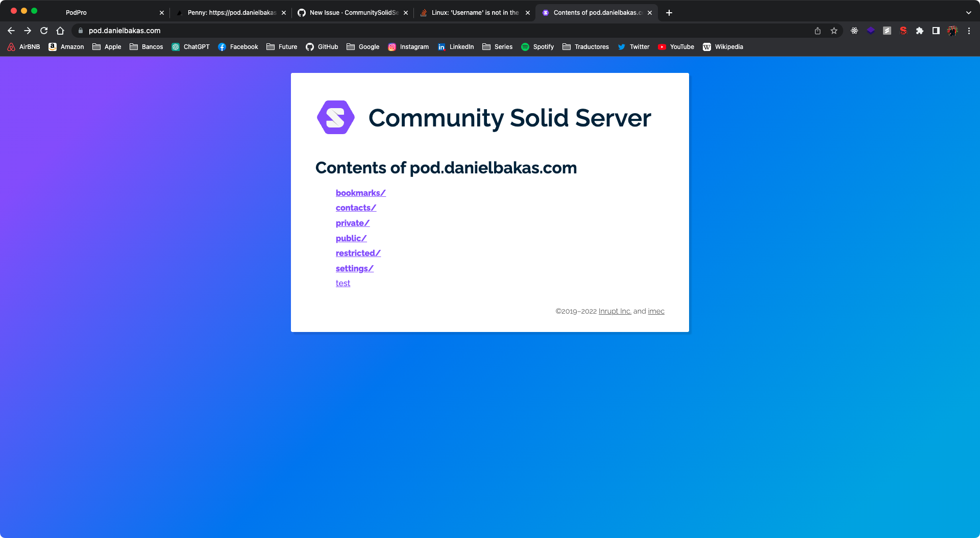Open the Bancos bookmarks folder
The height and width of the screenshot is (538, 980).
pos(146,47)
